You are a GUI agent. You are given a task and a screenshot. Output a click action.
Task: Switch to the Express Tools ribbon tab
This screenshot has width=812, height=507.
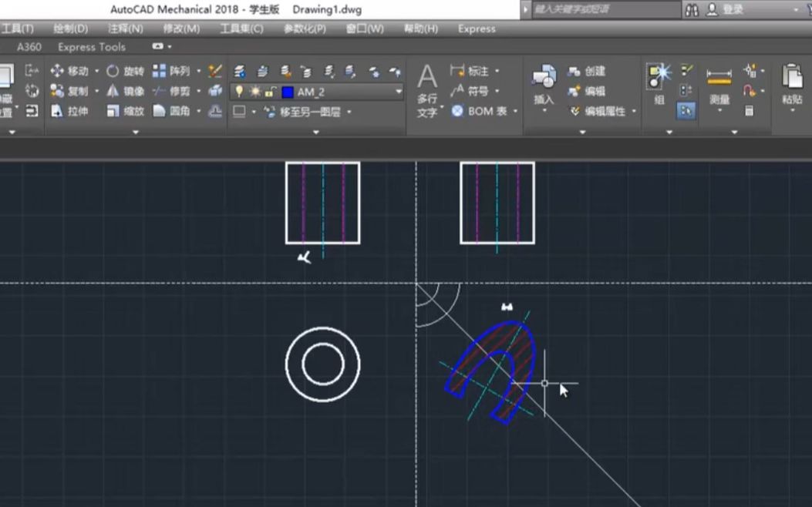[x=91, y=47]
